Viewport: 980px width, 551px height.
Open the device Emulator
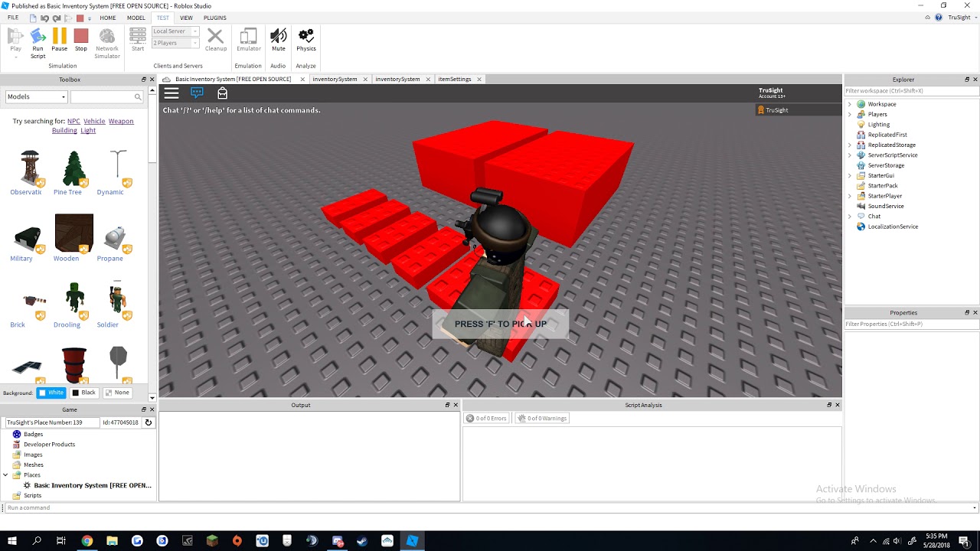pyautogui.click(x=248, y=40)
